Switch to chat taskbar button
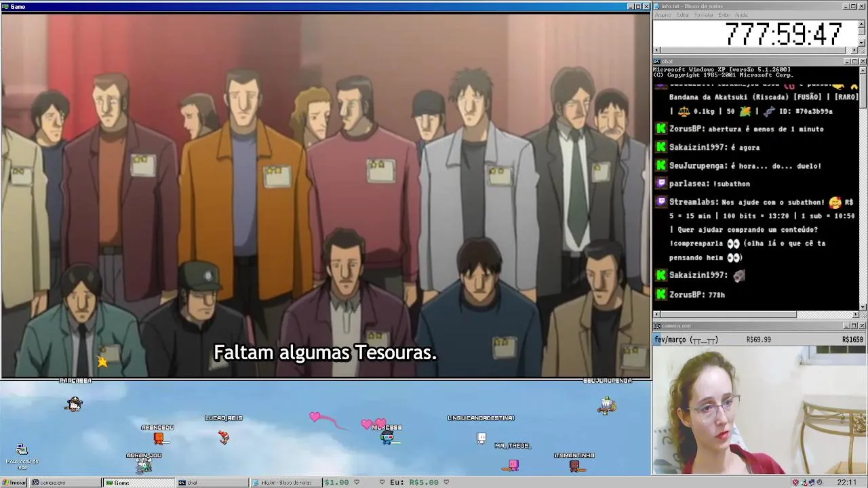Image resolution: width=868 pixels, height=488 pixels. point(212,483)
